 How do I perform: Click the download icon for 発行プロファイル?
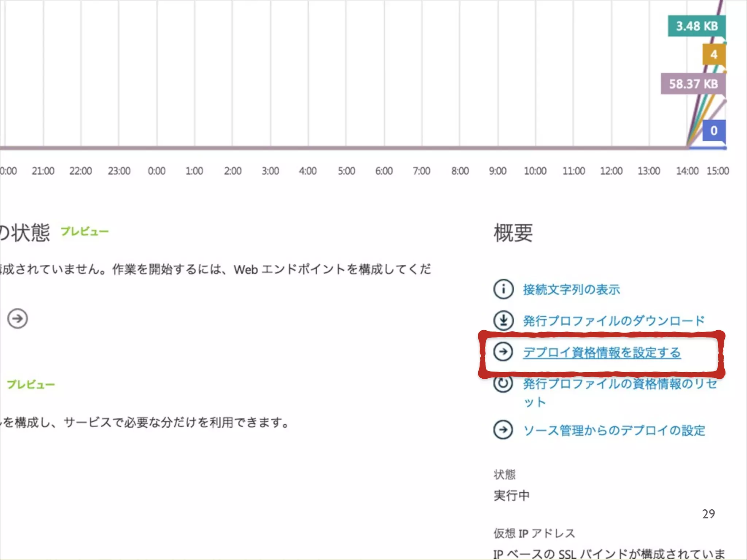[x=503, y=320]
